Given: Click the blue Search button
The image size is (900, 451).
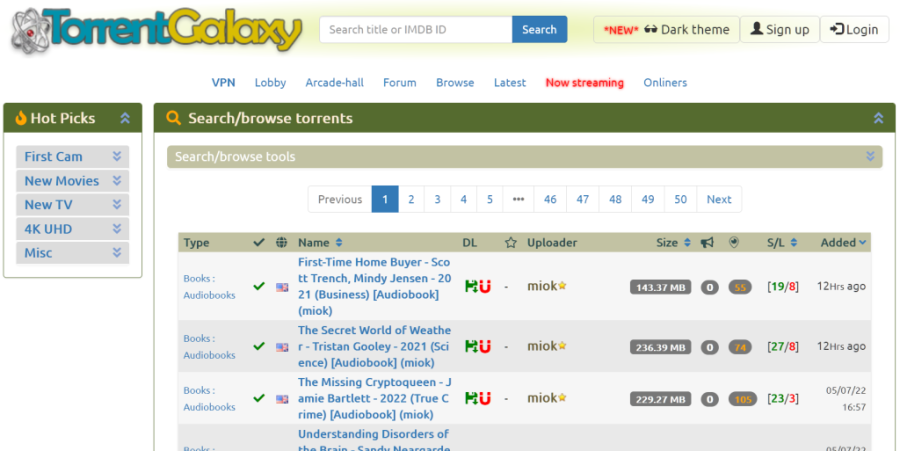Looking at the screenshot, I should pos(539,29).
